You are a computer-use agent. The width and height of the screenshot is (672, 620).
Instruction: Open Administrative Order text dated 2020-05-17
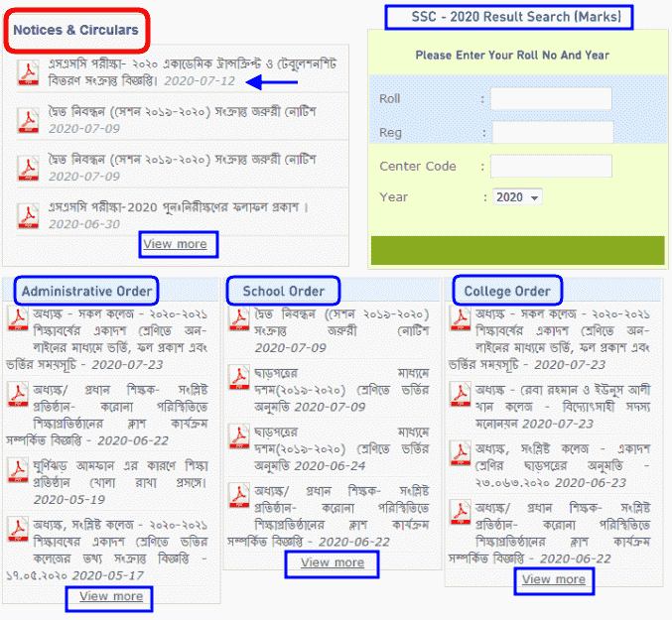(107, 550)
